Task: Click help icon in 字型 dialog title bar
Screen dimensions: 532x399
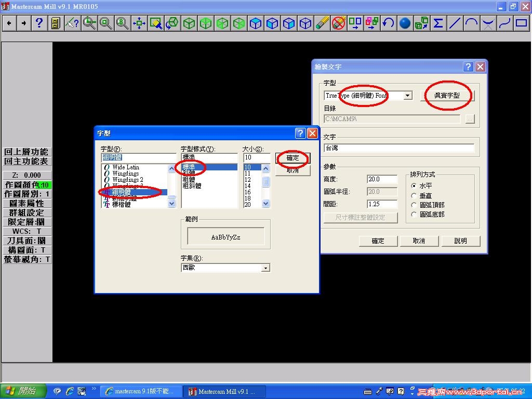Action: (300, 134)
